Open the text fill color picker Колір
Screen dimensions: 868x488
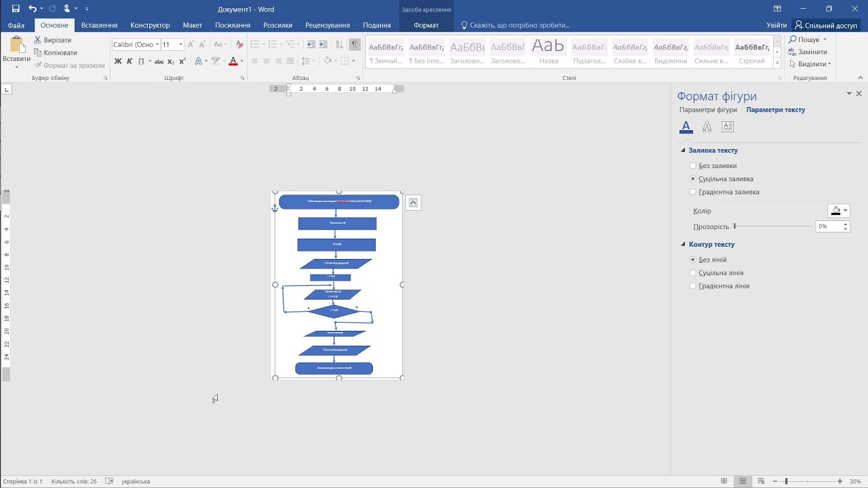pos(839,211)
